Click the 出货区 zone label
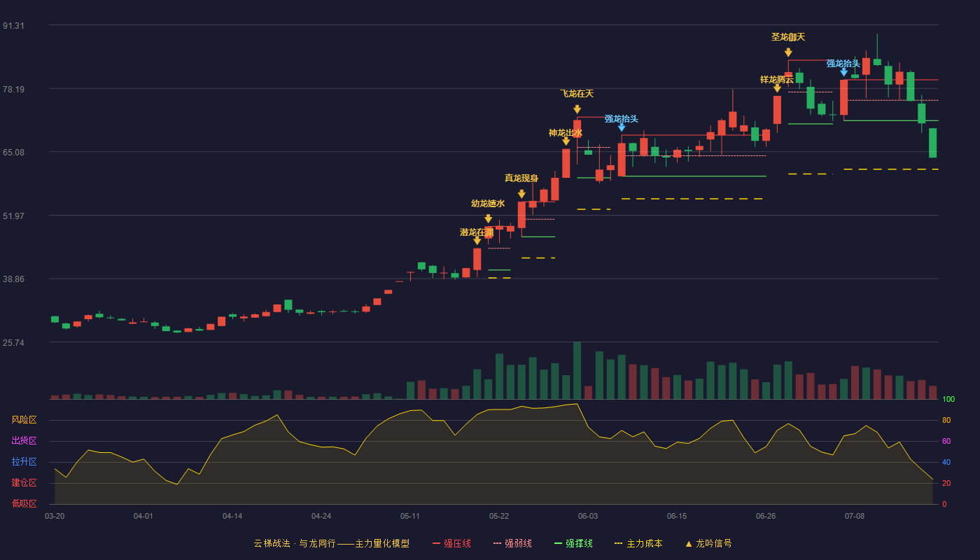The height and width of the screenshot is (560, 980). [24, 441]
